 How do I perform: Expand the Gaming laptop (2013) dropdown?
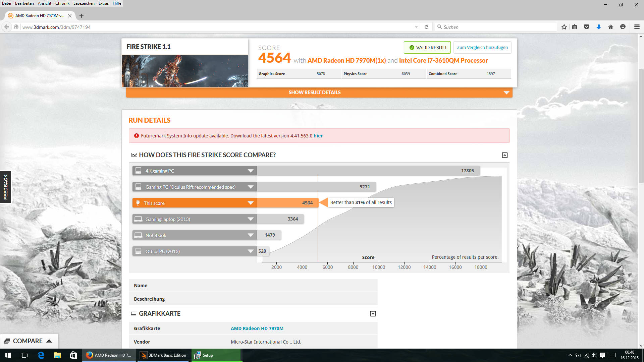click(250, 219)
